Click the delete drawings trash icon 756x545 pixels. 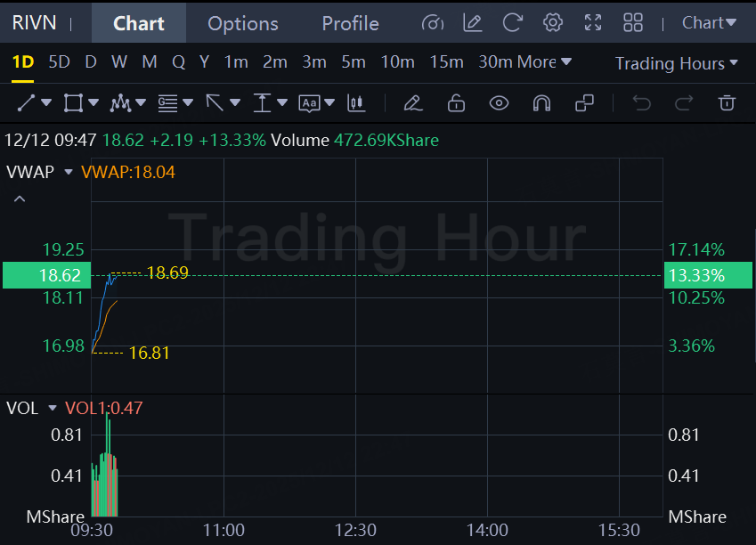(727, 103)
